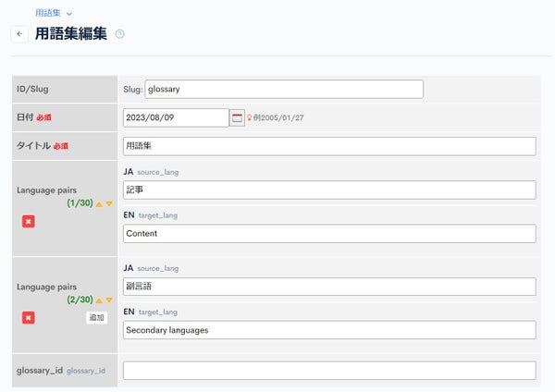This screenshot has height=392, width=555.
Task: Click the 例2005/01/27 example text
Action: click(278, 117)
